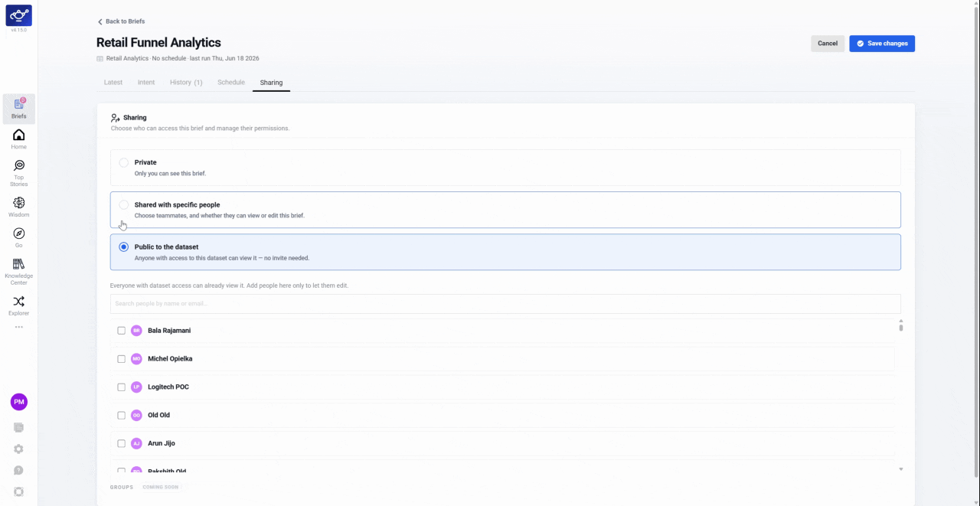980x506 pixels.
Task: Open the History (1) tab
Action: point(186,83)
